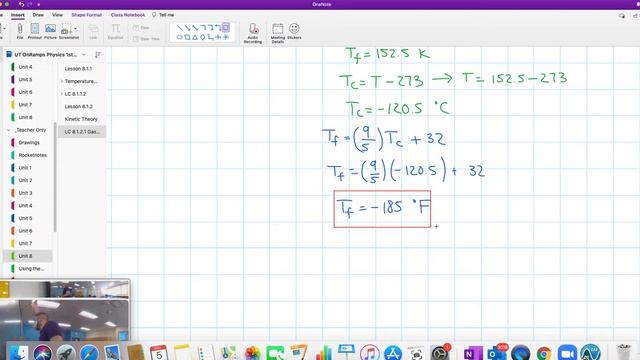Open the Screenshot dropdown arrow

click(75, 29)
